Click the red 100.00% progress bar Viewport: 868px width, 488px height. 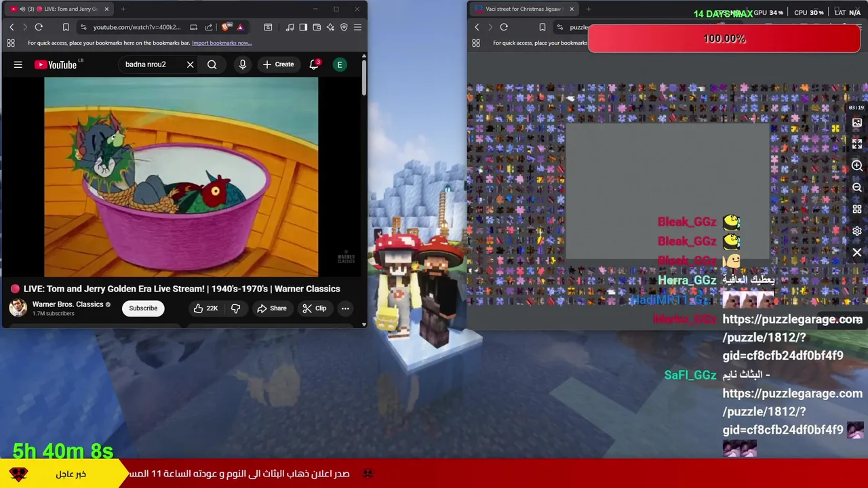pyautogui.click(x=724, y=39)
